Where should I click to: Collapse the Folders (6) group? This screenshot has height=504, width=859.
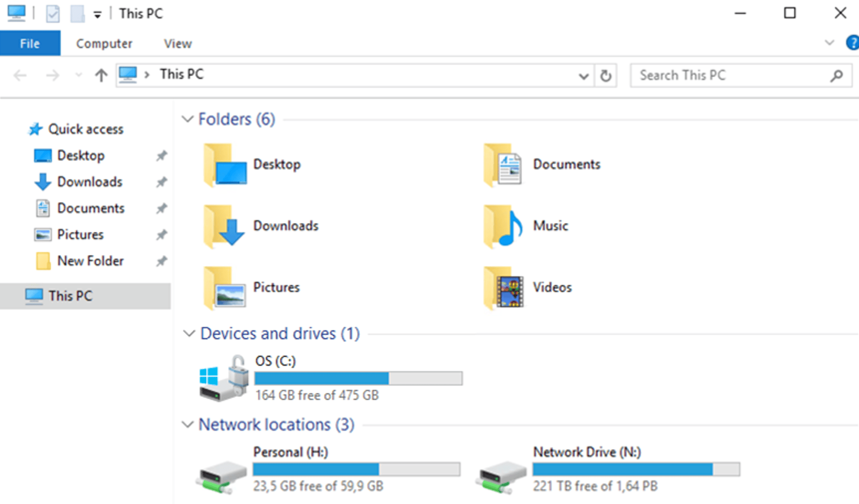pos(187,119)
